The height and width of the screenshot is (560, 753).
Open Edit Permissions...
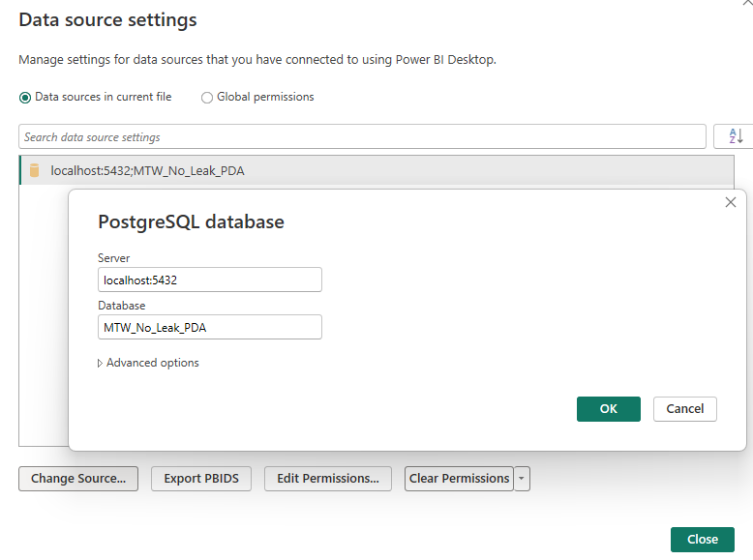328,479
